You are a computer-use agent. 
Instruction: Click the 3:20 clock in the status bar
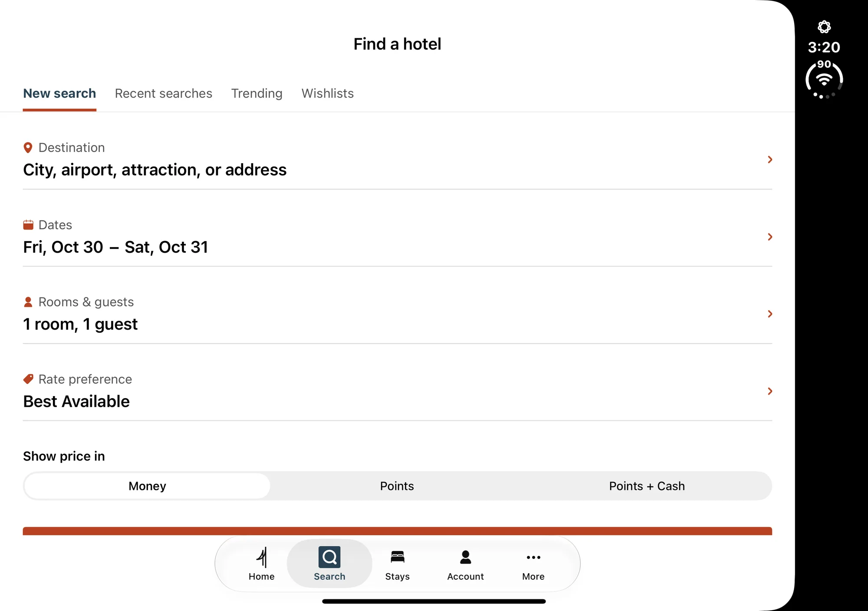pyautogui.click(x=824, y=47)
